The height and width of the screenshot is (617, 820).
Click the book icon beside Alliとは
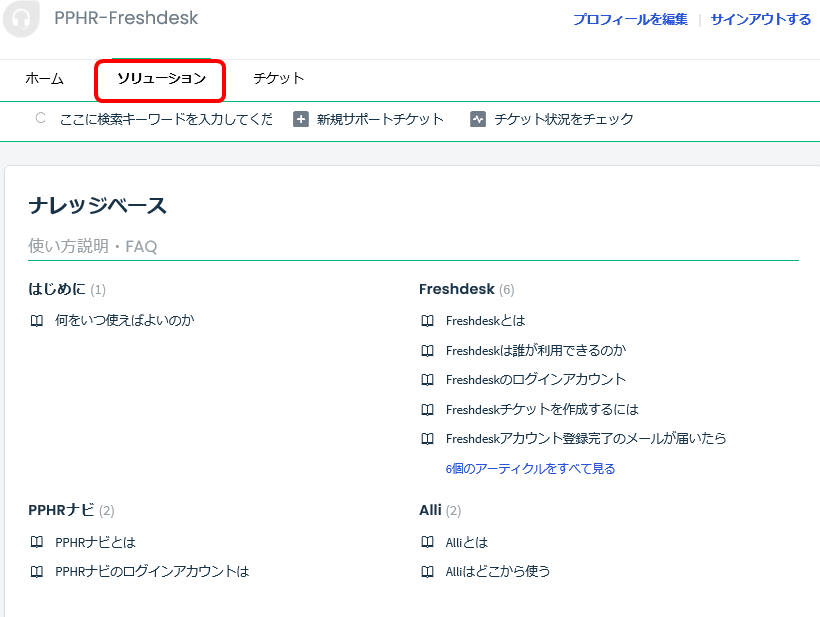pyautogui.click(x=427, y=542)
